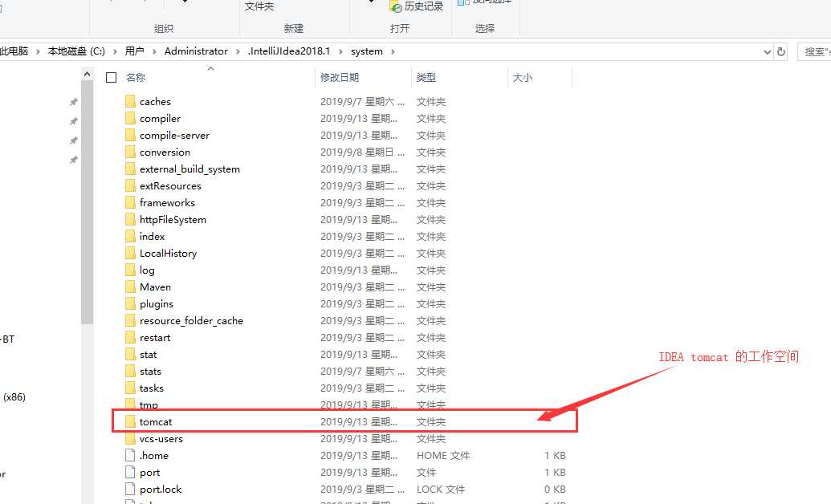Select the stats folder icon
The height and width of the screenshot is (504, 831).
click(x=130, y=372)
